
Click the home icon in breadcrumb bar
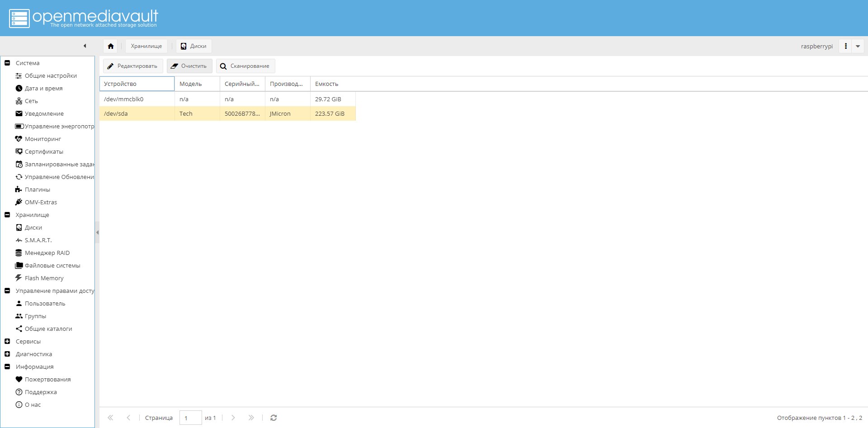click(111, 46)
